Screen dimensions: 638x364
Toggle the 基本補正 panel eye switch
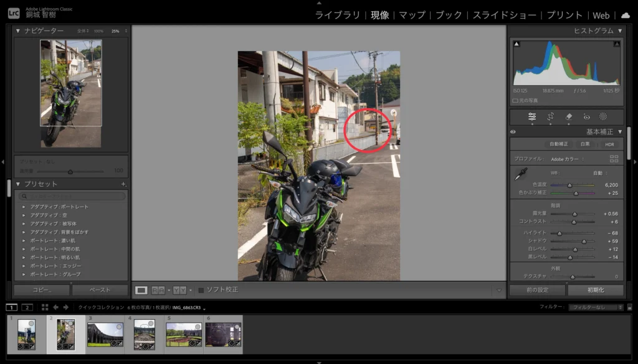tap(513, 132)
